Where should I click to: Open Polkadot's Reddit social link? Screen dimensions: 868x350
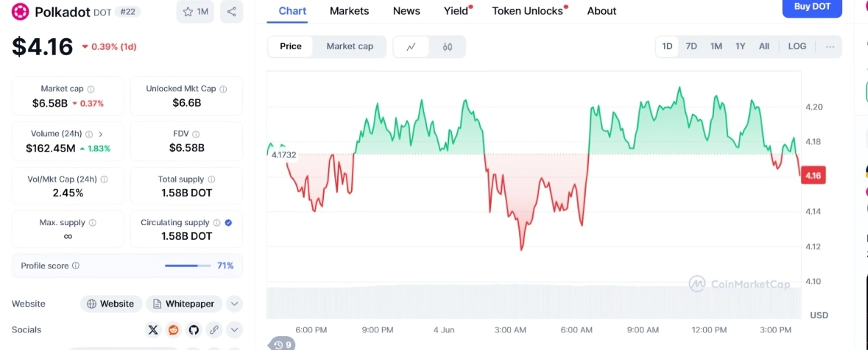(x=174, y=329)
